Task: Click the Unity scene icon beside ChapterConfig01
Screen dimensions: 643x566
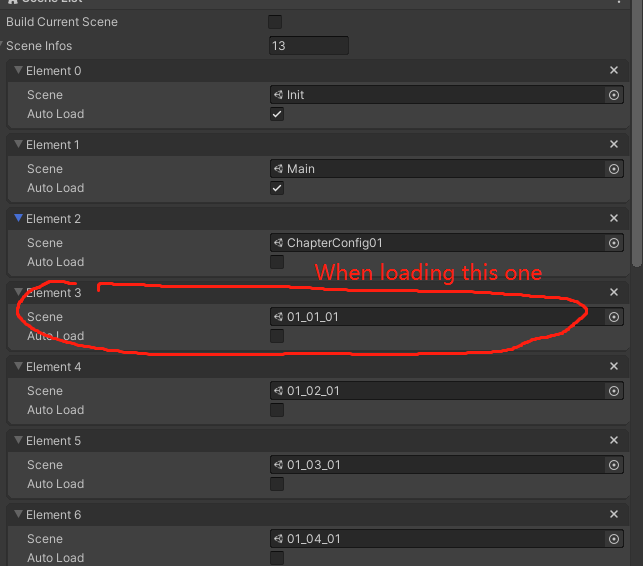Action: (278, 243)
